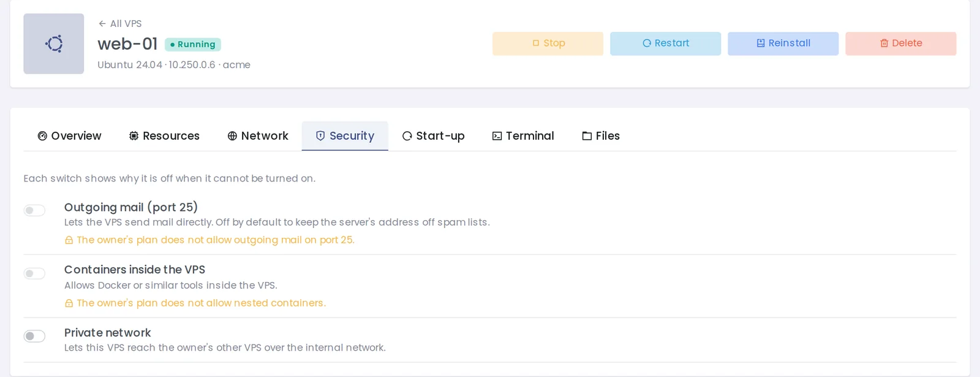Reinstall the web-01 VPS

click(783, 44)
